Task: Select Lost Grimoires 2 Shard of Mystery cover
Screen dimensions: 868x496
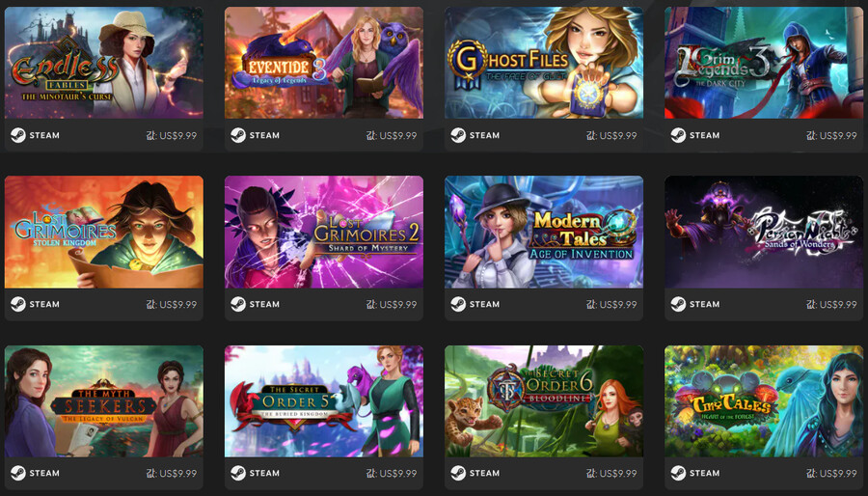Action: 324,232
